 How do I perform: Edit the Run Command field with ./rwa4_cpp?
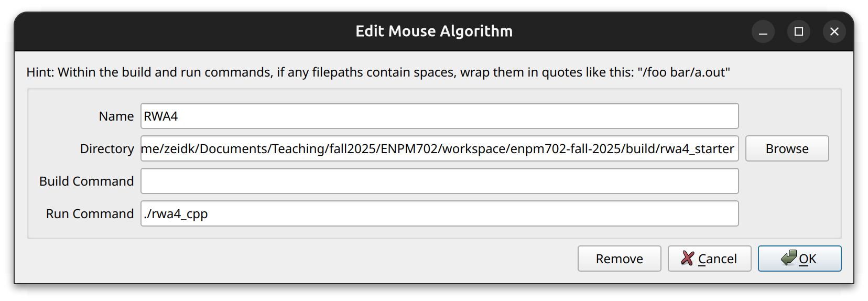pyautogui.click(x=439, y=213)
